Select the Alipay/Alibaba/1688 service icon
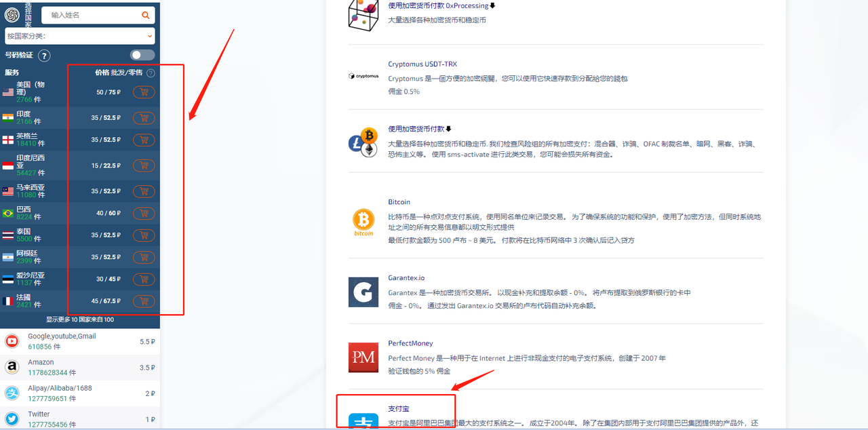The height and width of the screenshot is (430, 868). [12, 393]
